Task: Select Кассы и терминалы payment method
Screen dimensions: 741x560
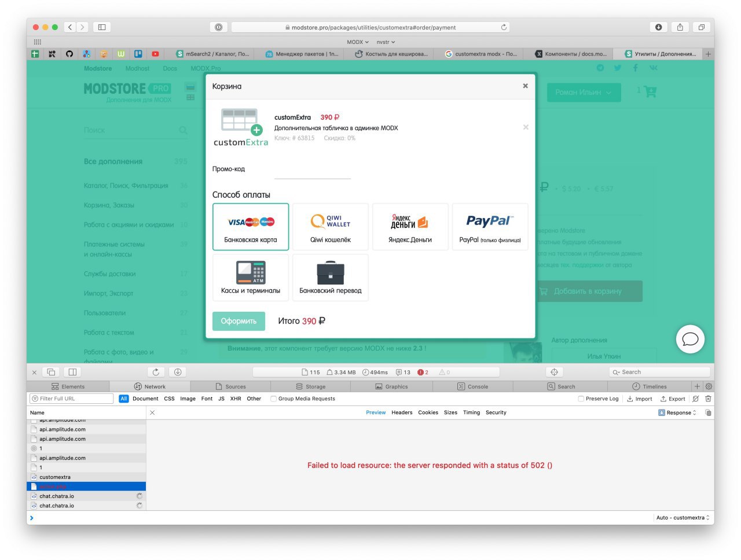Action: (251, 278)
